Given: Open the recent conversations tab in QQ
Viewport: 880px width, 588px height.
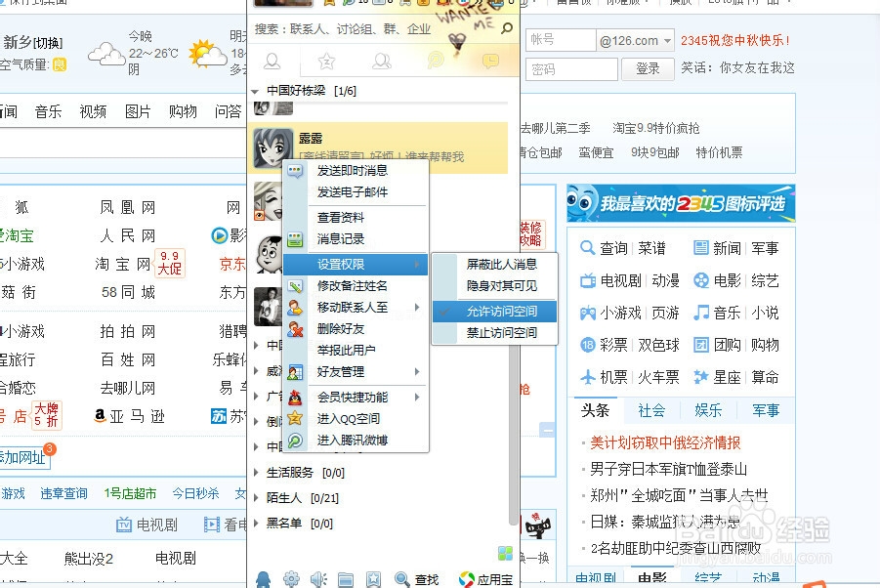Looking at the screenshot, I should point(490,61).
